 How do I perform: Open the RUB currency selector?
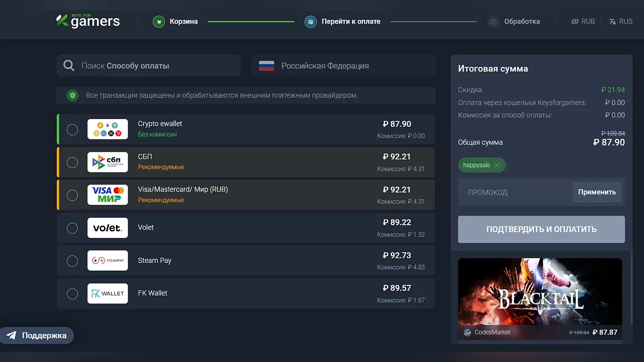pos(583,22)
